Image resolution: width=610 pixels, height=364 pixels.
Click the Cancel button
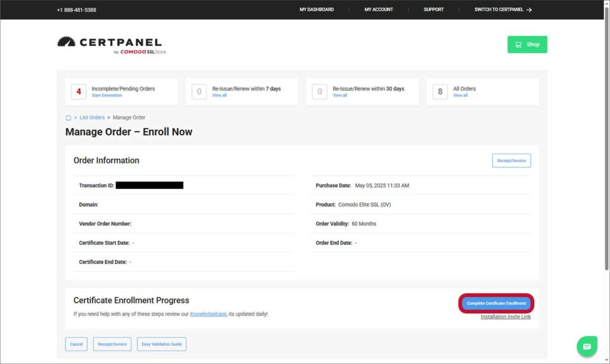pyautogui.click(x=76, y=344)
